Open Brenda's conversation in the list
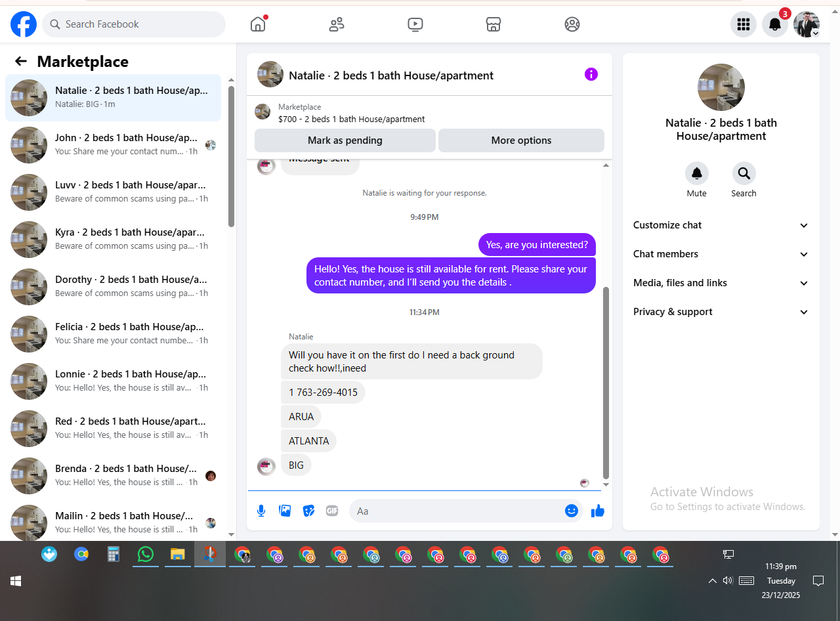Image resolution: width=840 pixels, height=621 pixels. (113, 476)
